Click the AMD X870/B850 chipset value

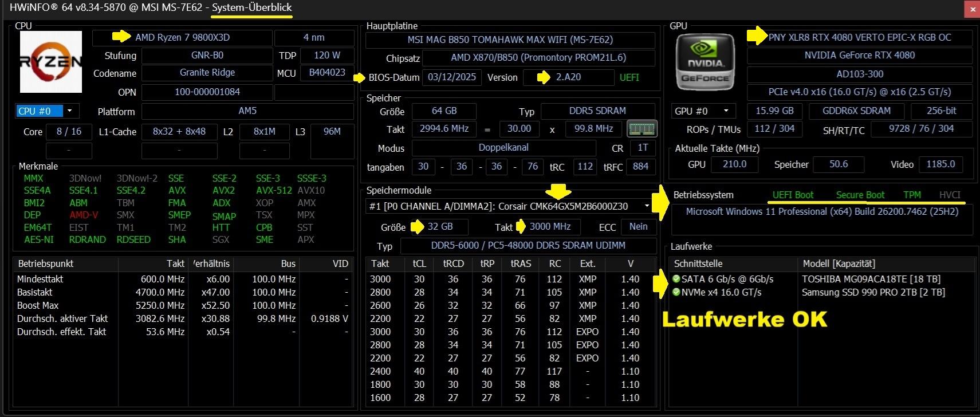(x=538, y=58)
